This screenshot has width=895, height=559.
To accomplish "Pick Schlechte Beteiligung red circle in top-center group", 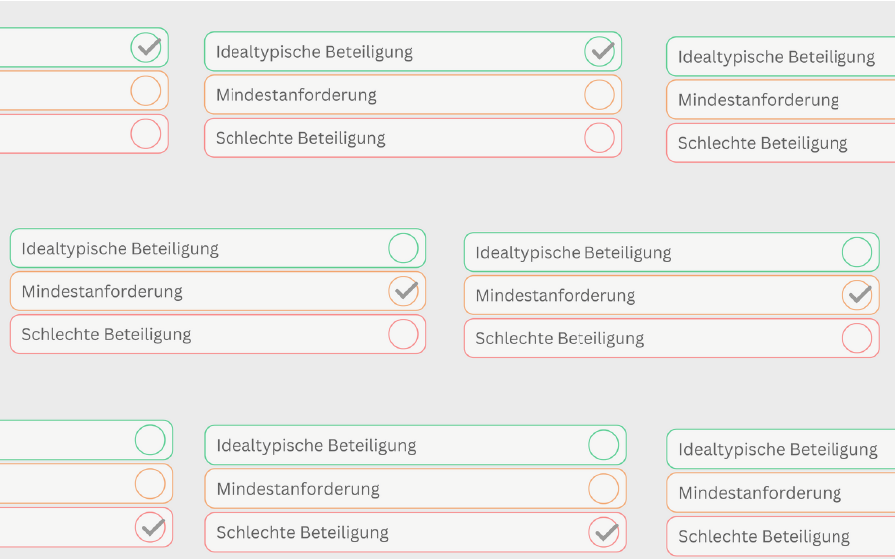I will pyautogui.click(x=599, y=138).
